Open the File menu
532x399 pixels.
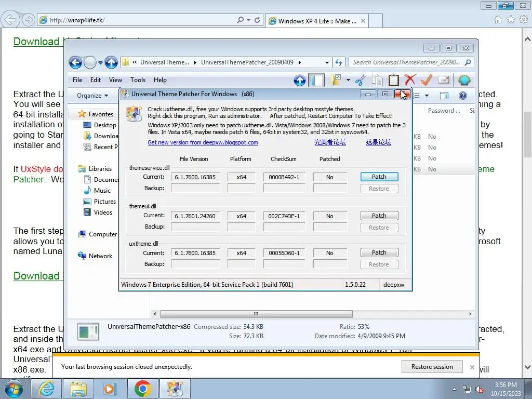tap(77, 80)
